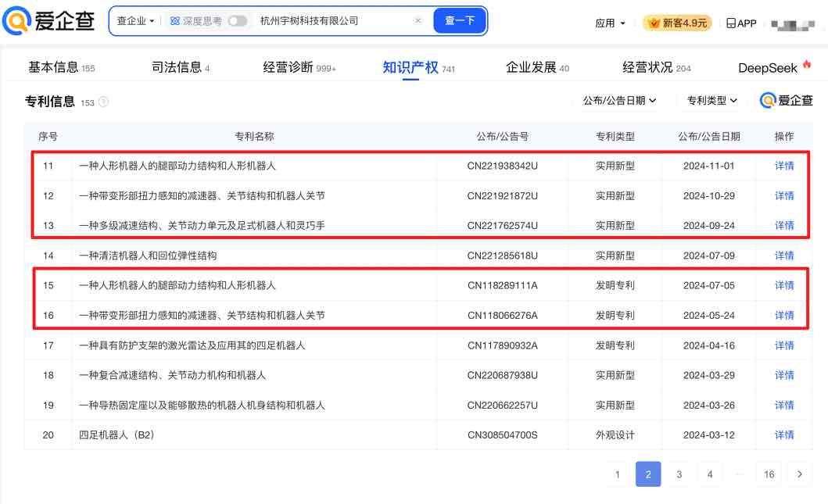Click the help icon beside 专利信息 153
Viewport: 828px width, 504px height.
pos(103,102)
